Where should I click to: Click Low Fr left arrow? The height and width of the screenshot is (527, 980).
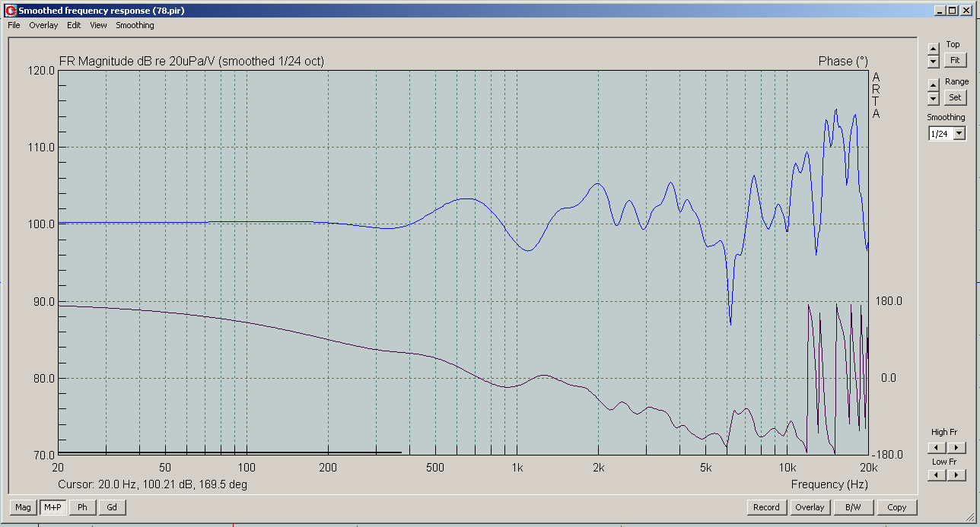point(937,475)
